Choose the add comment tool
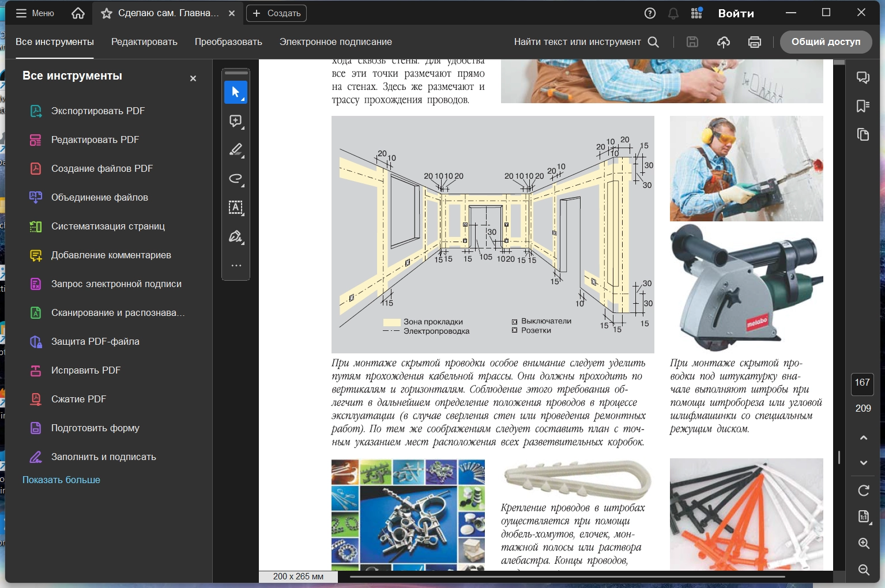Viewport: 885px width, 588px height. pos(235,121)
